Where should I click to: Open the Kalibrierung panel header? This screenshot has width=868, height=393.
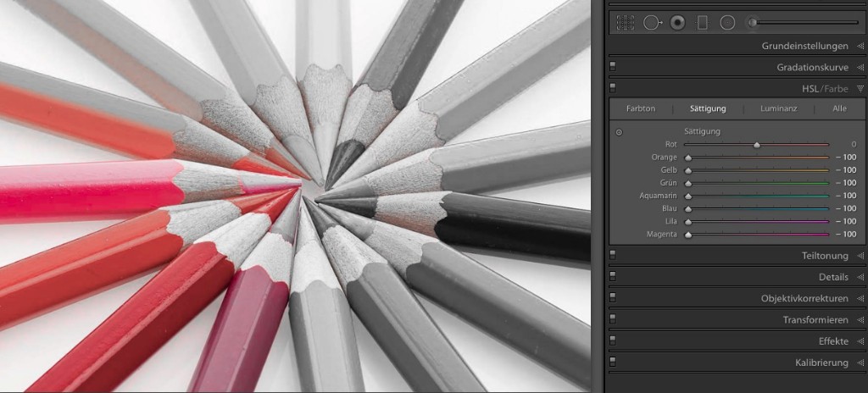point(821,363)
